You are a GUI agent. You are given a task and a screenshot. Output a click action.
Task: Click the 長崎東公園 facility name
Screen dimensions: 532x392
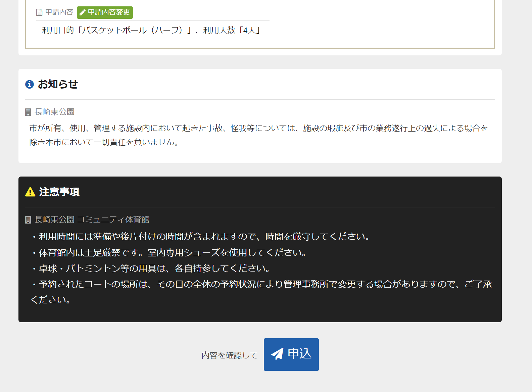(55, 112)
